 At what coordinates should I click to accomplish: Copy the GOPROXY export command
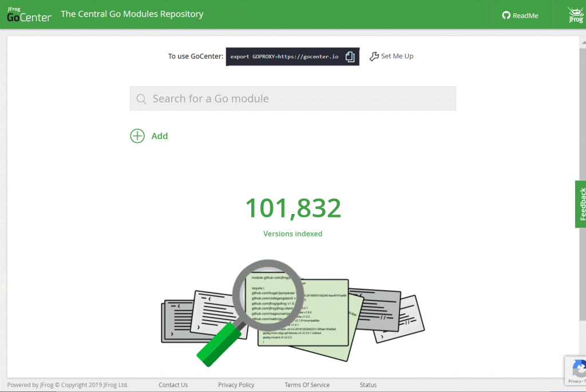(350, 57)
